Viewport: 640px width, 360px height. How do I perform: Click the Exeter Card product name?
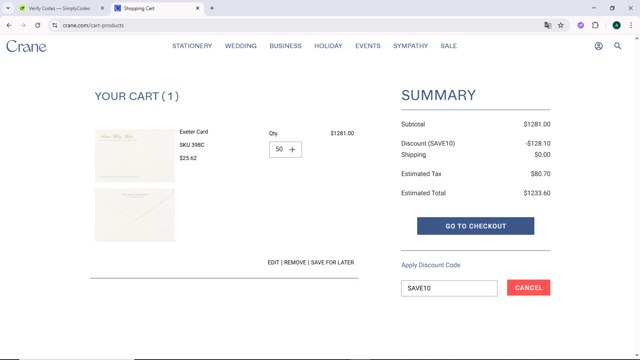[194, 132]
